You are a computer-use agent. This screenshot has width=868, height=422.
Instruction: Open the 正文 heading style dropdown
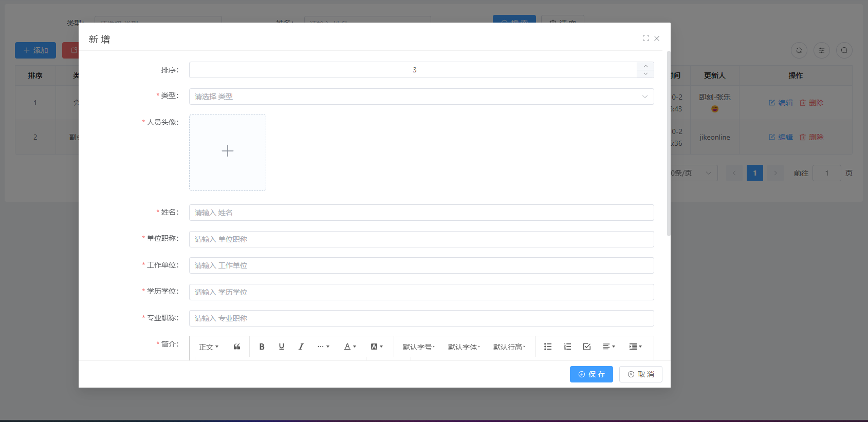pyautogui.click(x=209, y=347)
